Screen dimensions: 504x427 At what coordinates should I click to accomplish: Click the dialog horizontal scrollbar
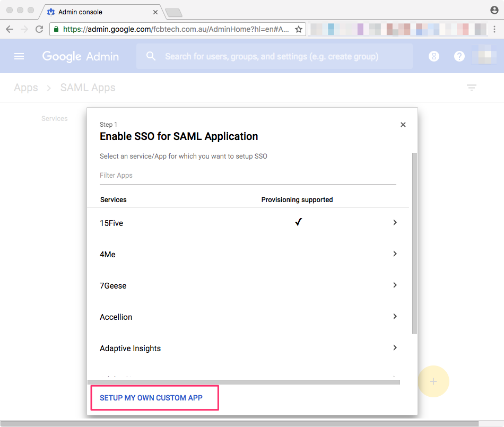pos(244,382)
